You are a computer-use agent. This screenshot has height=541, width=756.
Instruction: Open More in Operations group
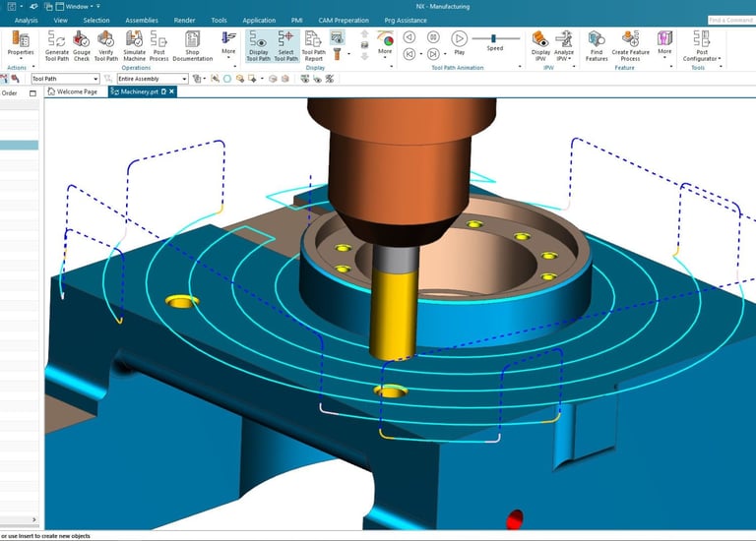coord(228,44)
